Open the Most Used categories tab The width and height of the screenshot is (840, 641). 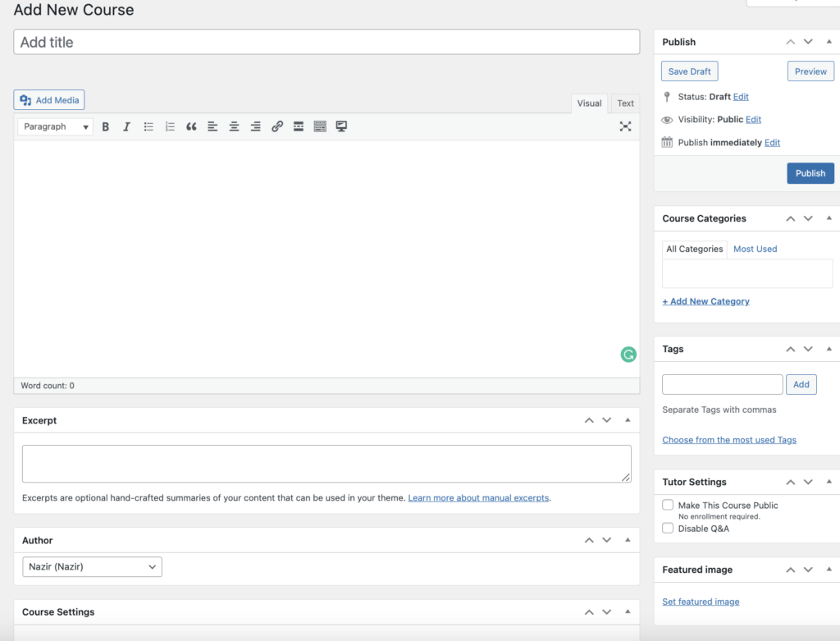click(x=755, y=249)
